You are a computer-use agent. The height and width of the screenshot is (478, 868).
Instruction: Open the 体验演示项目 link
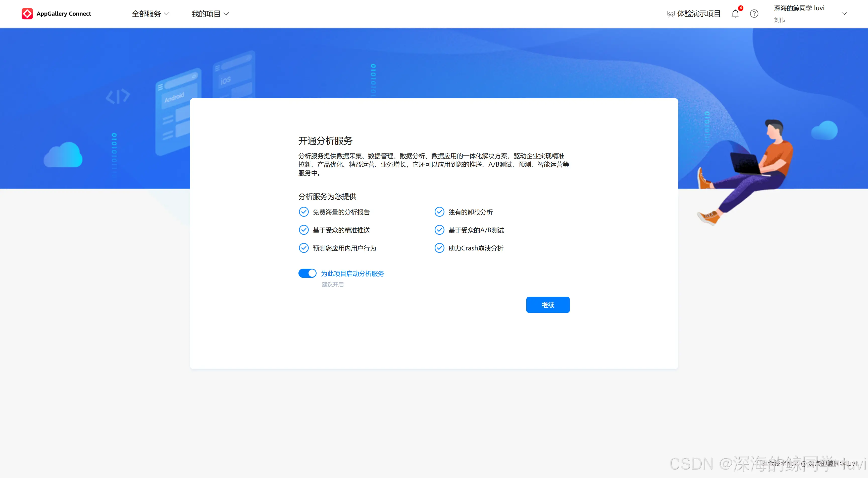[698, 14]
